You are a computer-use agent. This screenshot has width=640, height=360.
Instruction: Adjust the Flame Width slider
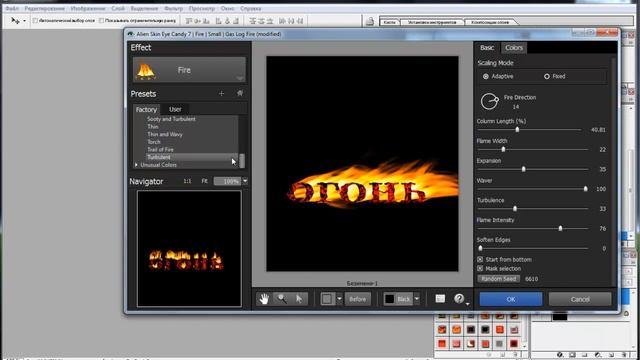coord(503,149)
